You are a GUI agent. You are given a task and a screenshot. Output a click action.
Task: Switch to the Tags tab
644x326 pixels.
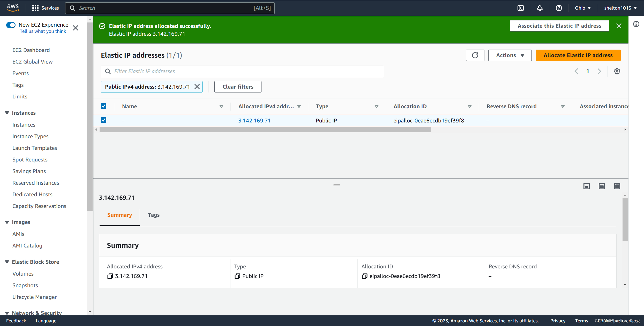tap(154, 215)
